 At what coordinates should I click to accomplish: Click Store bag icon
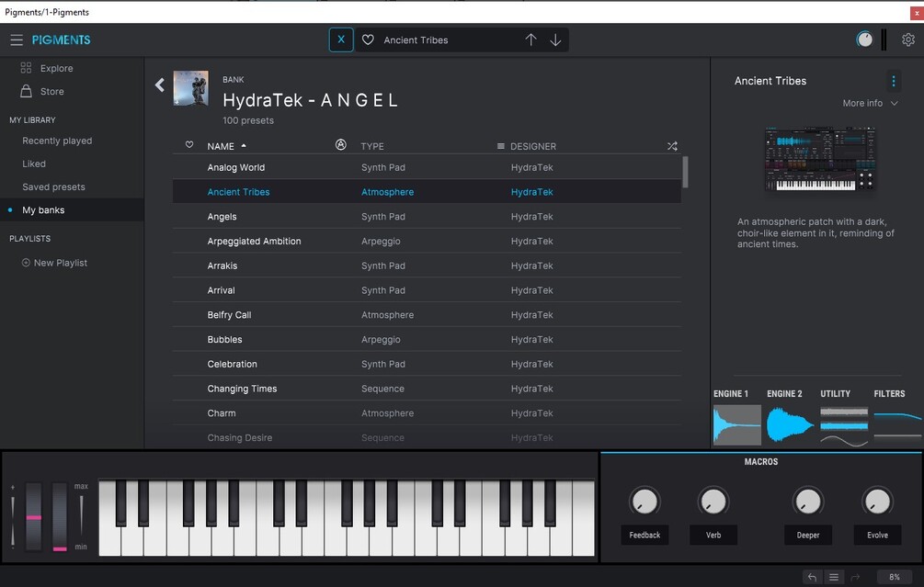[x=26, y=91]
